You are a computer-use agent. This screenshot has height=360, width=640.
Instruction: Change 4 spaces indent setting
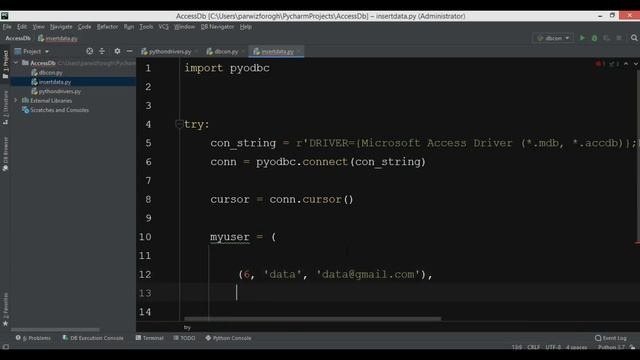click(576, 347)
